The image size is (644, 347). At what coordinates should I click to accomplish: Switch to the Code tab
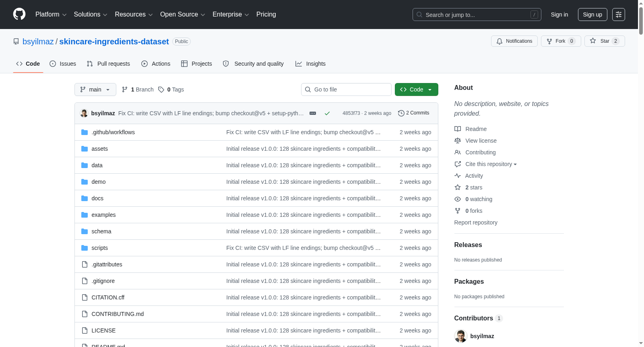point(28,64)
